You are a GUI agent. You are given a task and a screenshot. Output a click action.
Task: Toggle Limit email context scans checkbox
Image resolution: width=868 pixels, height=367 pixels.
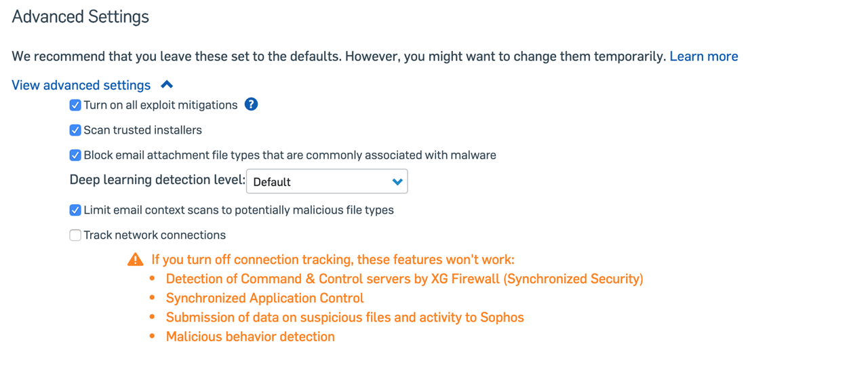[x=75, y=210]
